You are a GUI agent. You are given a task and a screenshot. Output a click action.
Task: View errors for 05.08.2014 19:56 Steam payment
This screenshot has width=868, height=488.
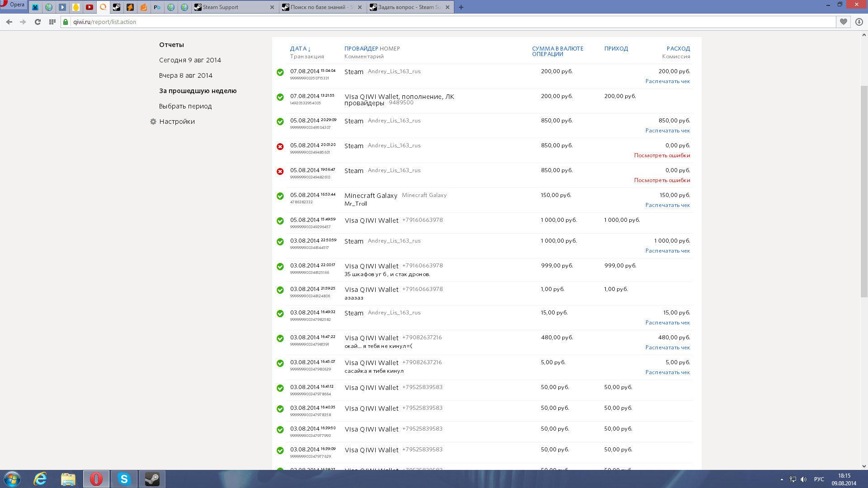pos(662,180)
